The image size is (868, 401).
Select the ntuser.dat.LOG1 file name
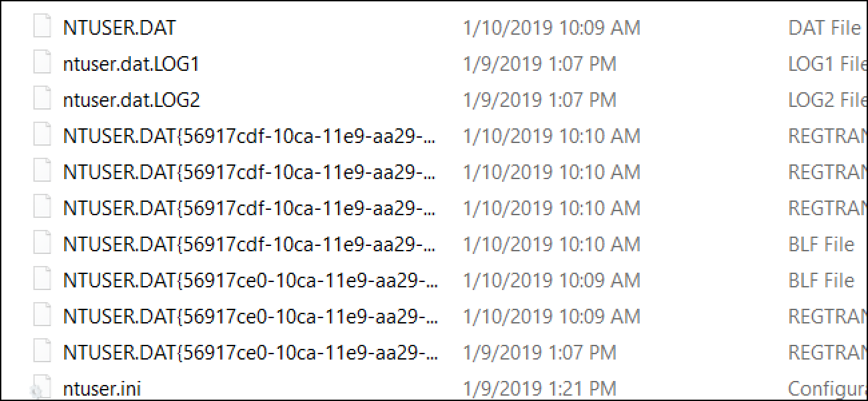[x=131, y=64]
